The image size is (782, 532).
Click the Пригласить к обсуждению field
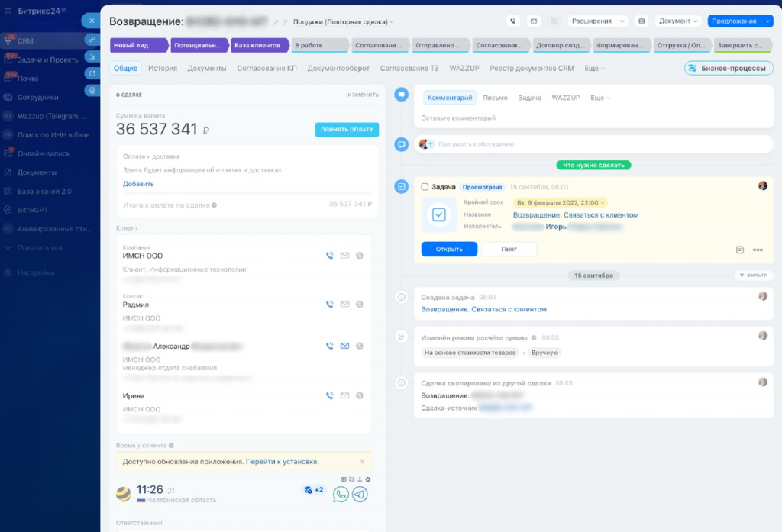point(593,144)
